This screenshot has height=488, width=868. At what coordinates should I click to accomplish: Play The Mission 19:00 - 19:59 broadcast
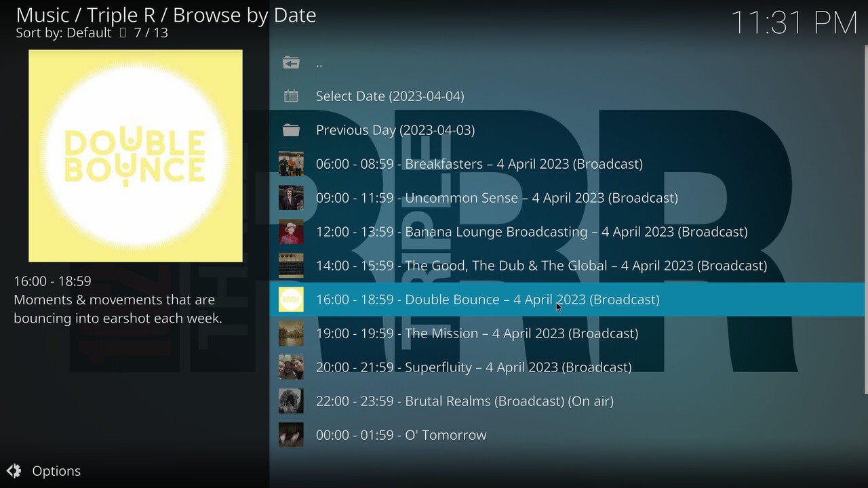pyautogui.click(x=477, y=333)
